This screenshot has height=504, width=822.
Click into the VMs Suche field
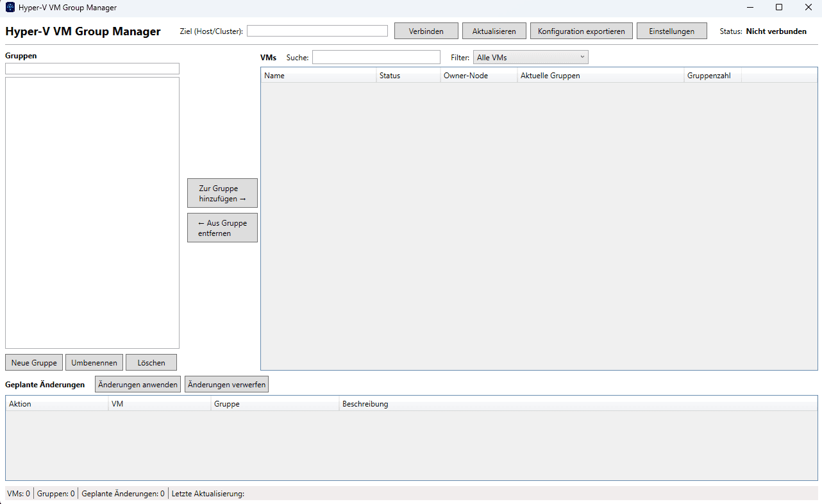tap(376, 57)
